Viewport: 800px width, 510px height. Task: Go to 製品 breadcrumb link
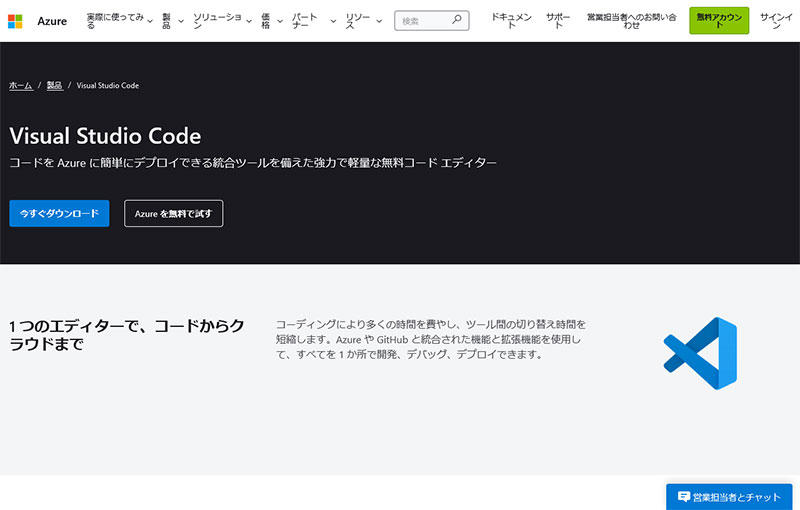tap(55, 85)
